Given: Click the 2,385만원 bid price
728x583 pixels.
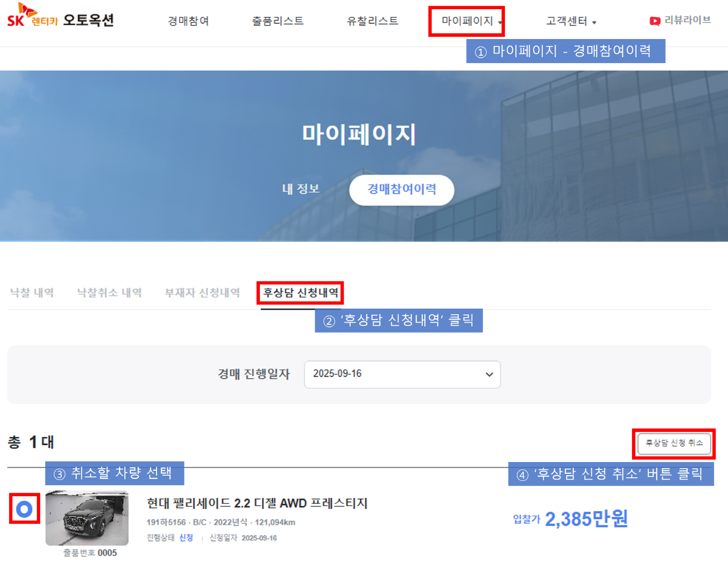Looking at the screenshot, I should [586, 519].
